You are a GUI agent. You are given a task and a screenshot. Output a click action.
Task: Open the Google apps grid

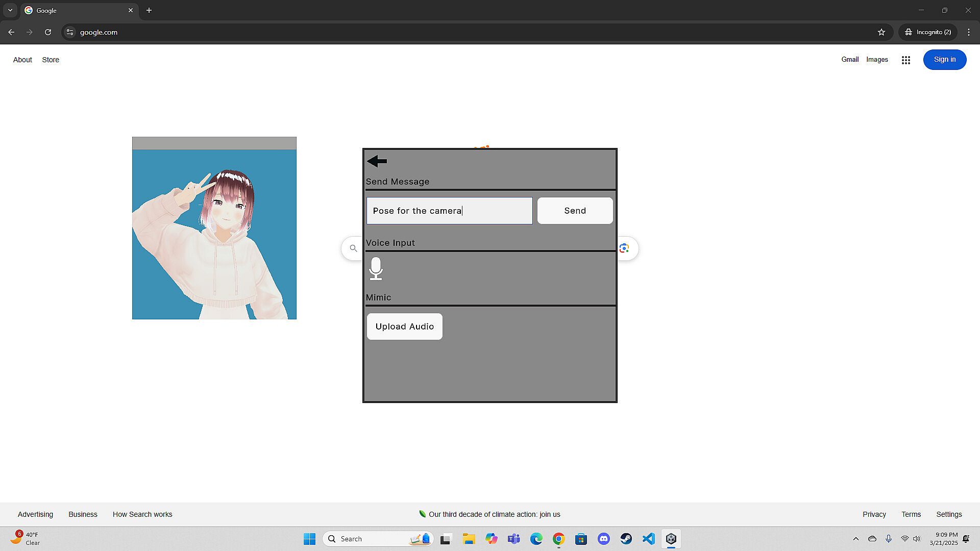[905, 60]
